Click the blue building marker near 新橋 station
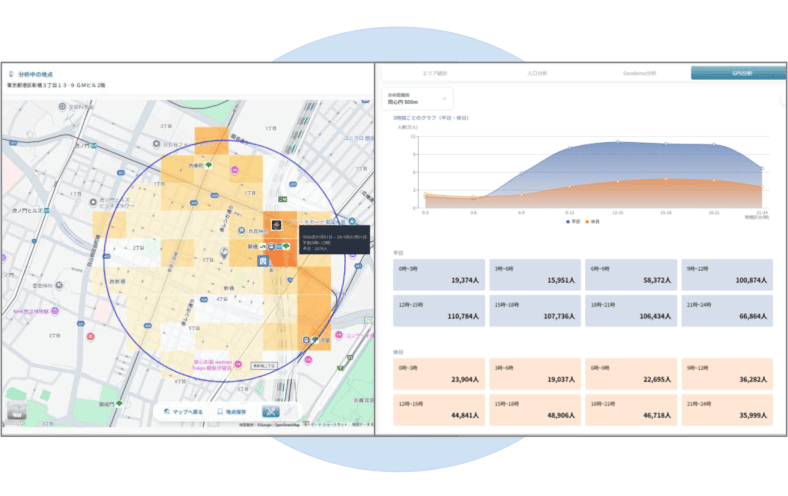Screen dimensions: 788x496 (262, 261)
